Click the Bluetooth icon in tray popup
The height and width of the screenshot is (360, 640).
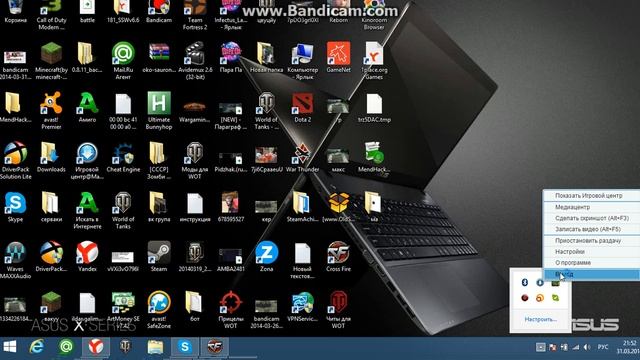point(525,282)
